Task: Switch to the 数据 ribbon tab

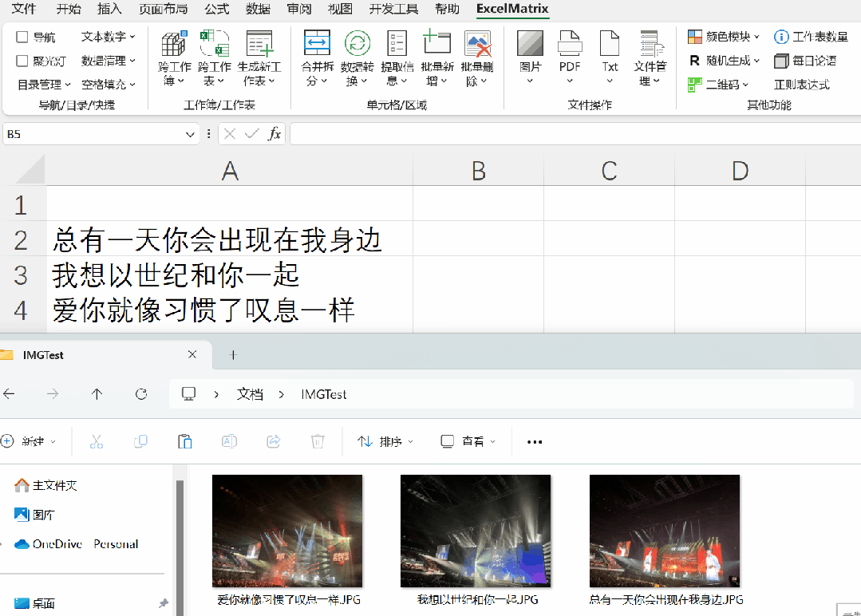Action: tap(258, 9)
